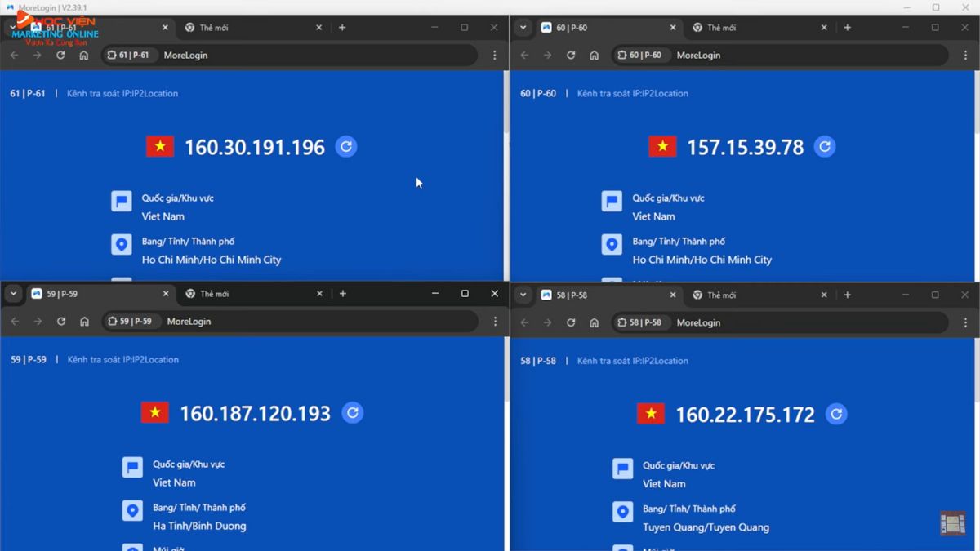The height and width of the screenshot is (551, 980).
Task: Go home in P-61 browser window
Action: [x=83, y=56]
